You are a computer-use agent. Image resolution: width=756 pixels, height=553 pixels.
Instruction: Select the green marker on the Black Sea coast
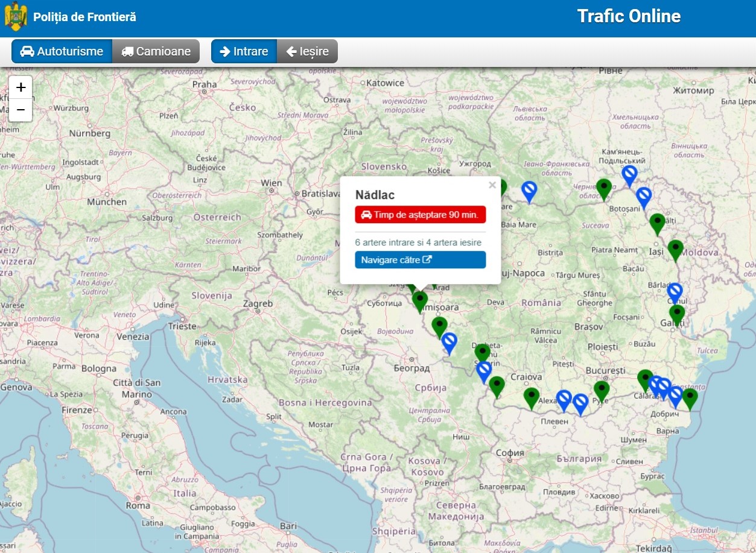[690, 398]
